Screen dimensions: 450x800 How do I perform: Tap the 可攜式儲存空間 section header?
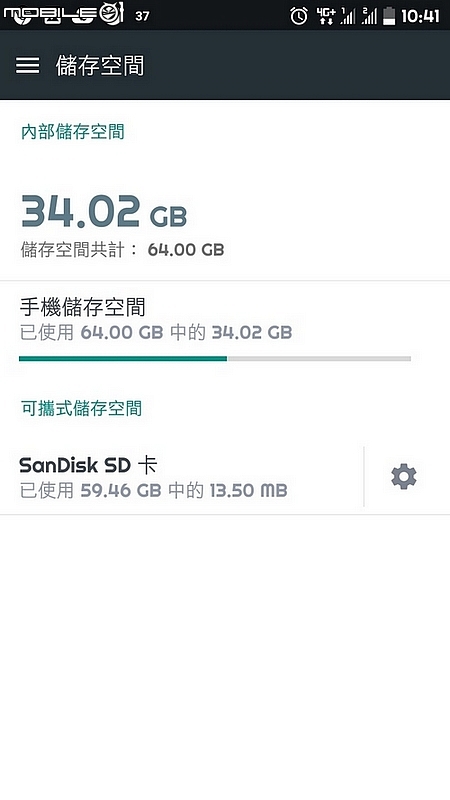[x=82, y=408]
